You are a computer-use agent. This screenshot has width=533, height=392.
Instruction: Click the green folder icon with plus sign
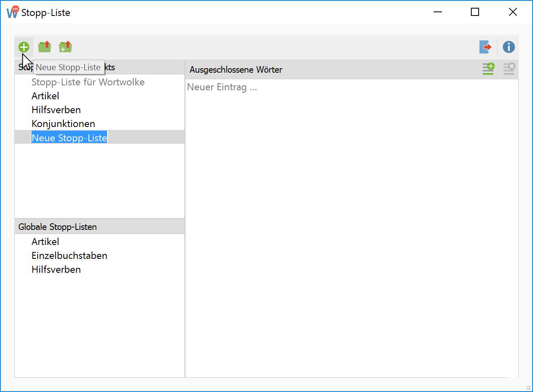pos(65,47)
